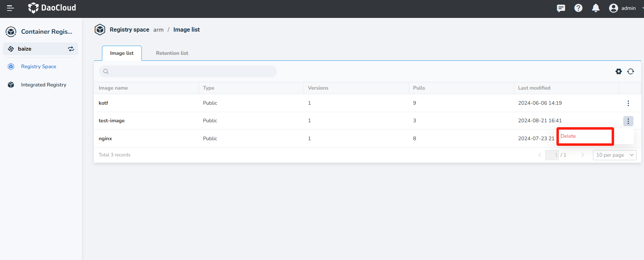Refresh the image list
This screenshot has width=644, height=260.
point(631,71)
